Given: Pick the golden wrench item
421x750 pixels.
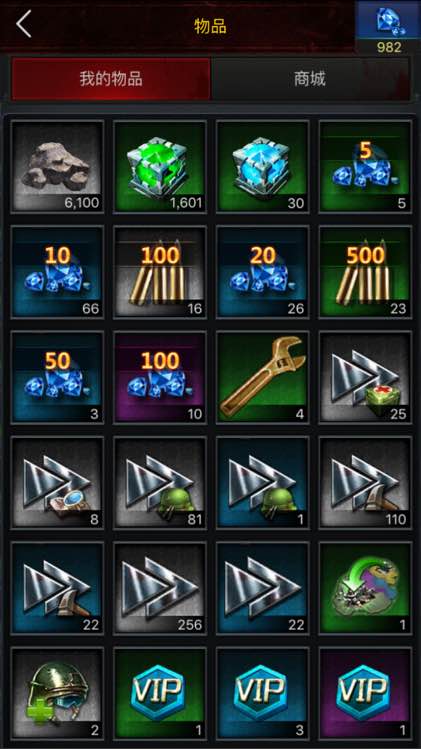Looking at the screenshot, I should point(263,377).
